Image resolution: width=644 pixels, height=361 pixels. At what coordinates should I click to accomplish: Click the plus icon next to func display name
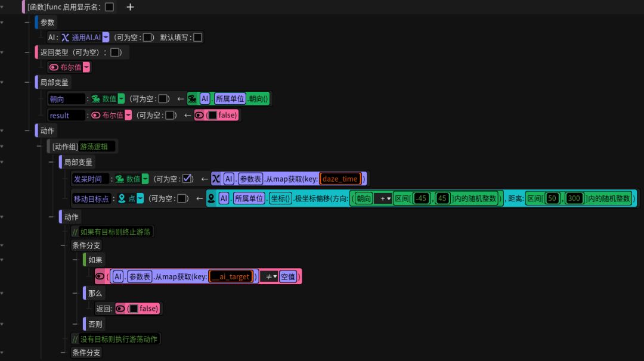coord(130,7)
